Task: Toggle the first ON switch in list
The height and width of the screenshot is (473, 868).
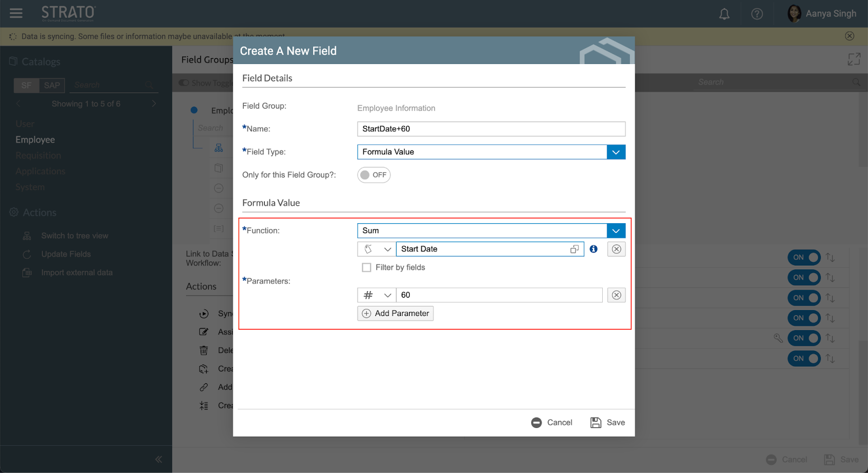Action: coord(804,257)
